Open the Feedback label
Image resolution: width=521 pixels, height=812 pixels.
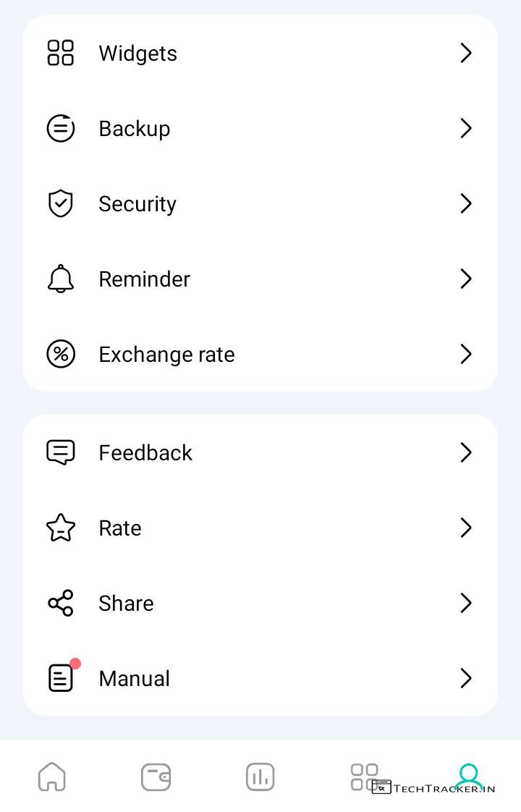pyautogui.click(x=145, y=452)
